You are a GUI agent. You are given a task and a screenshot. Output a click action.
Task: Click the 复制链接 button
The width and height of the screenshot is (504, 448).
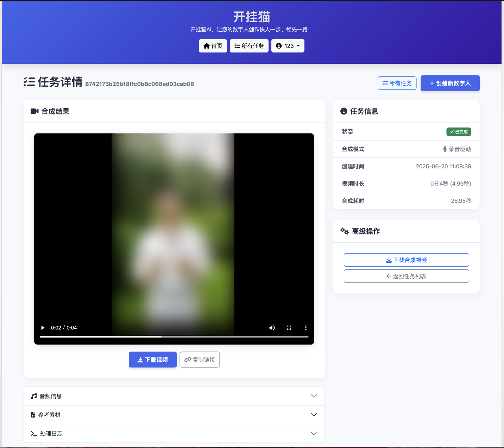(200, 360)
